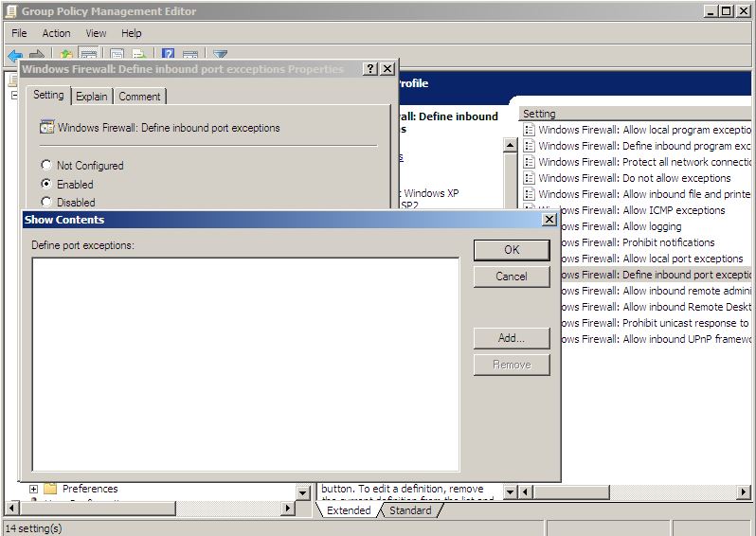This screenshot has width=756, height=536.
Task: Click description pane scrollbar down arrow
Action: pos(510,492)
